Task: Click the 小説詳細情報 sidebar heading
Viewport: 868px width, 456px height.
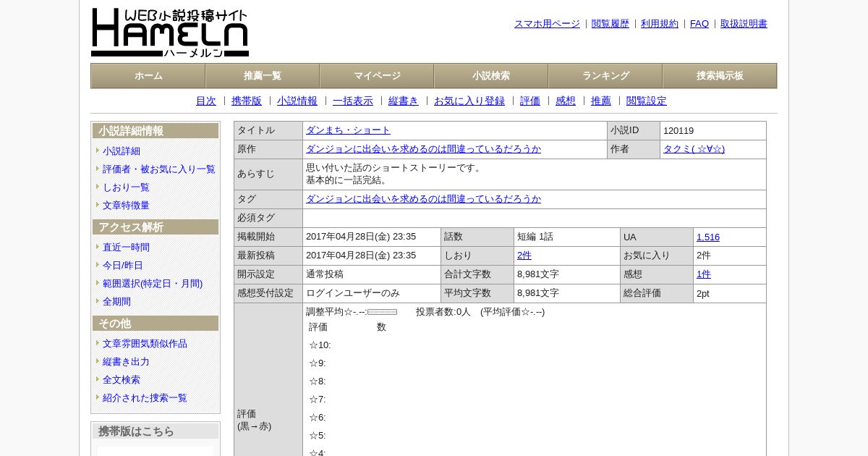Action: coord(156,131)
